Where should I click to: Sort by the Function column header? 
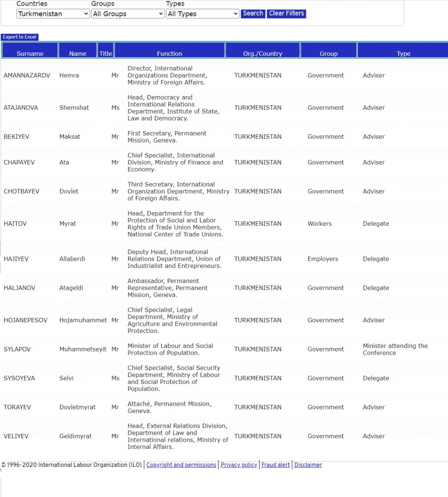click(x=170, y=53)
